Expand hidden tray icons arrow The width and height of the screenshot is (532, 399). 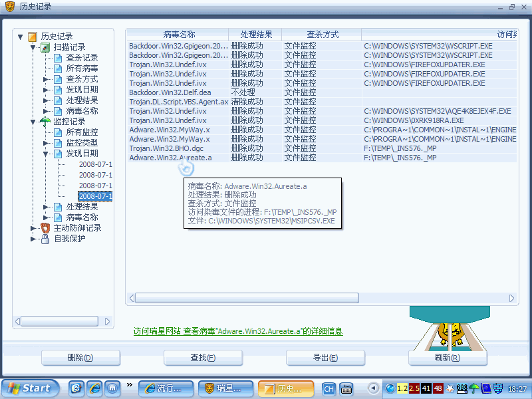tap(373, 388)
